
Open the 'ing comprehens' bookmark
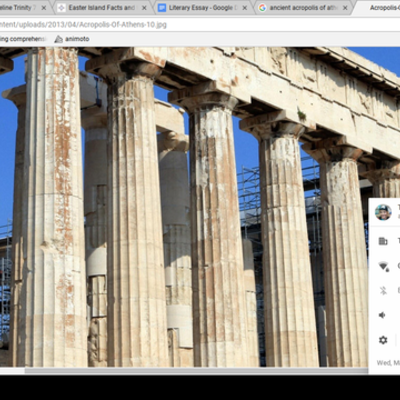23,39
